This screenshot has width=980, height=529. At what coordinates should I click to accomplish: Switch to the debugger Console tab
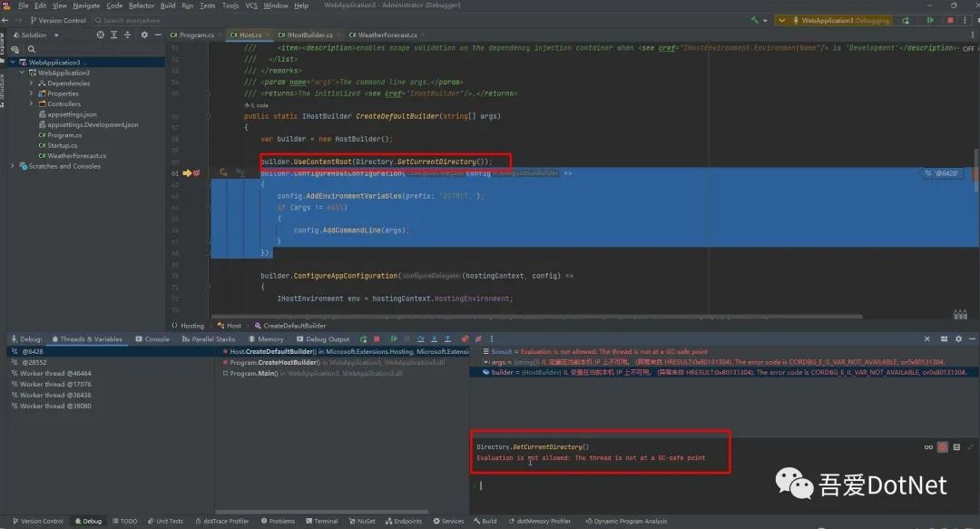tap(152, 339)
